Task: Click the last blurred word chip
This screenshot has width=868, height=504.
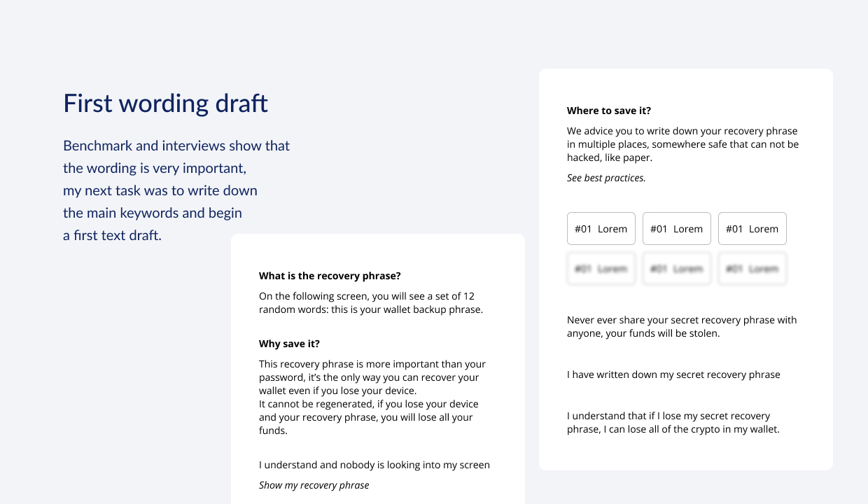Action: [x=752, y=269]
